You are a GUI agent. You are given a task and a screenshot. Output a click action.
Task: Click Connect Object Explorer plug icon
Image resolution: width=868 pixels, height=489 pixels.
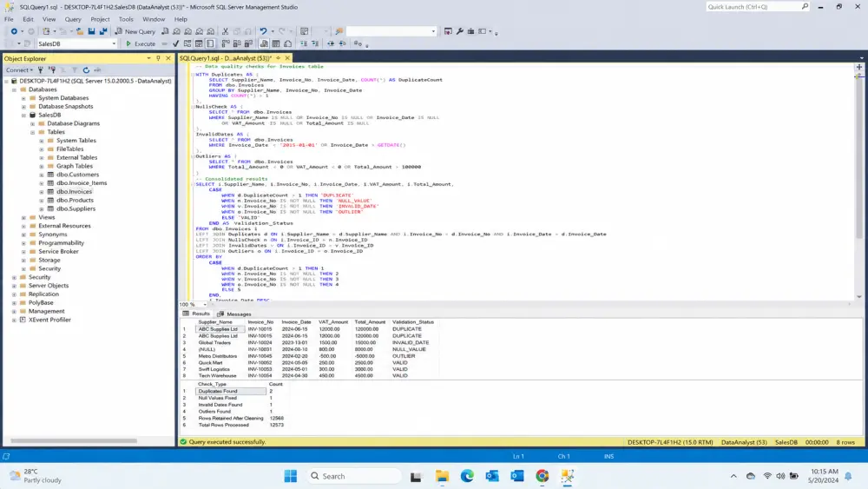click(41, 70)
